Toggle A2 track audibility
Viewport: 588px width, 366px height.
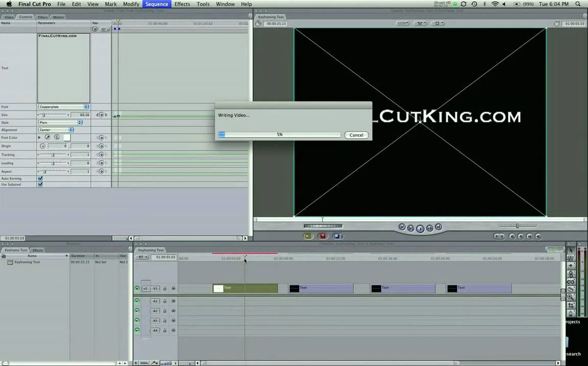137,311
